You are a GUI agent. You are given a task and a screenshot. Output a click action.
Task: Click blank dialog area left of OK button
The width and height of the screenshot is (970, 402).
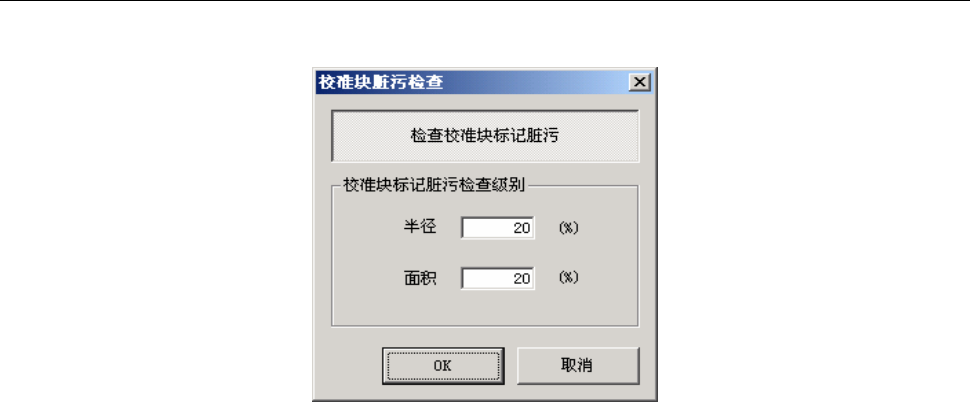click(348, 366)
